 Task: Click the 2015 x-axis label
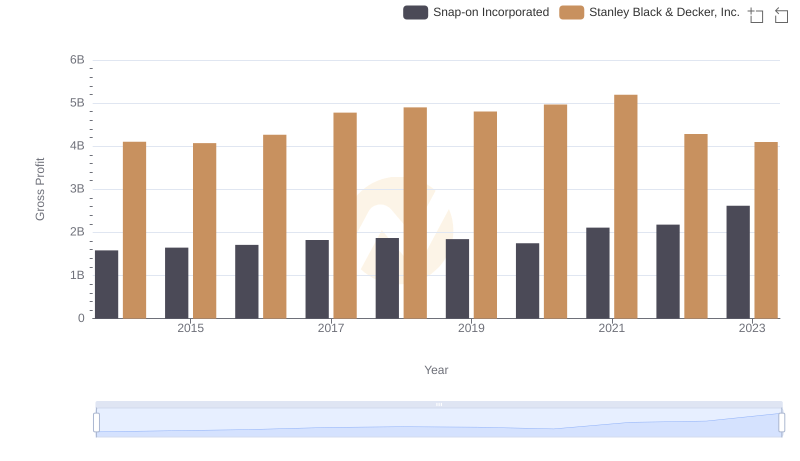pyautogui.click(x=190, y=328)
